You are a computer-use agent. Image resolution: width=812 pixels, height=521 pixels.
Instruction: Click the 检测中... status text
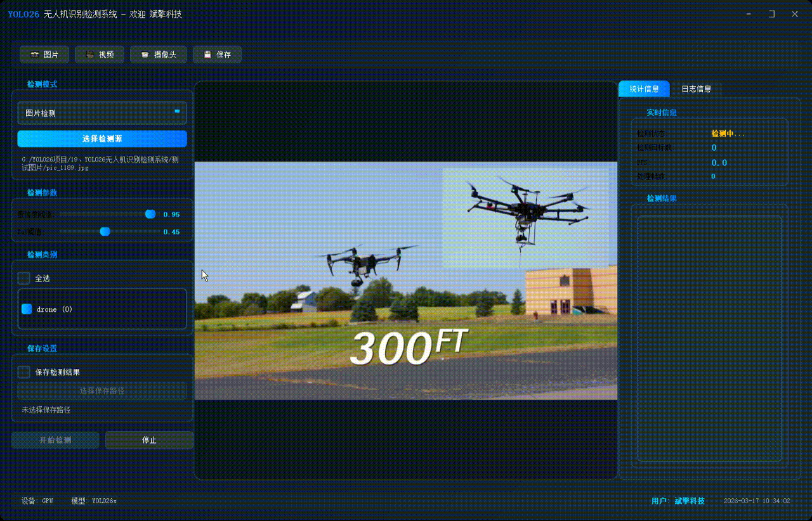(x=728, y=134)
